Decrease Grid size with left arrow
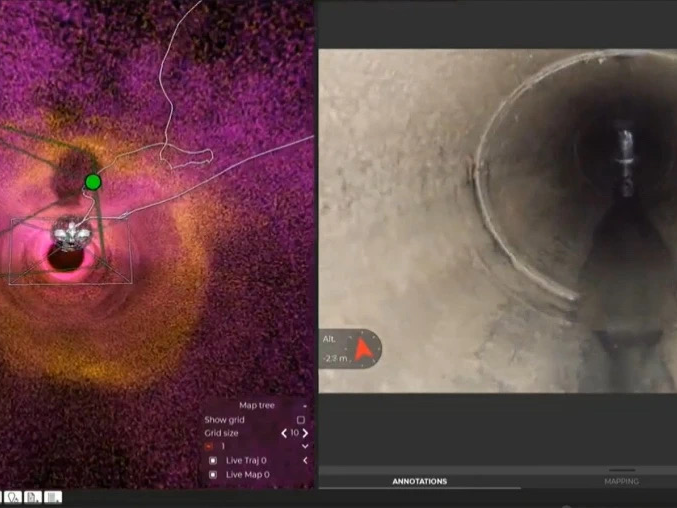This screenshot has height=508, width=677. [283, 433]
